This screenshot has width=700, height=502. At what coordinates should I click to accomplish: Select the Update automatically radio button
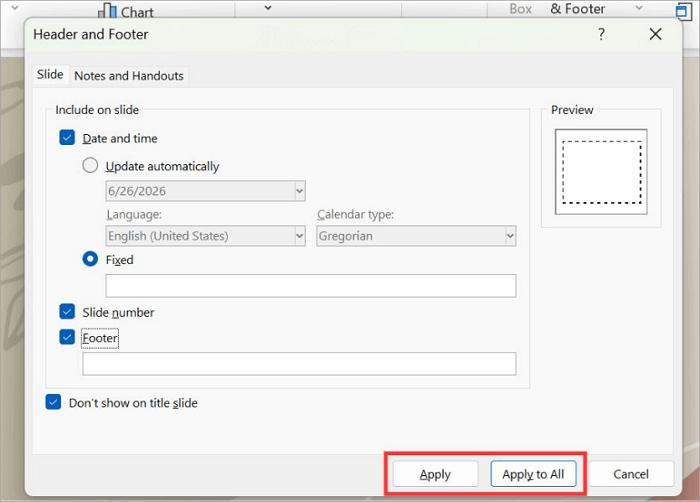(90, 165)
